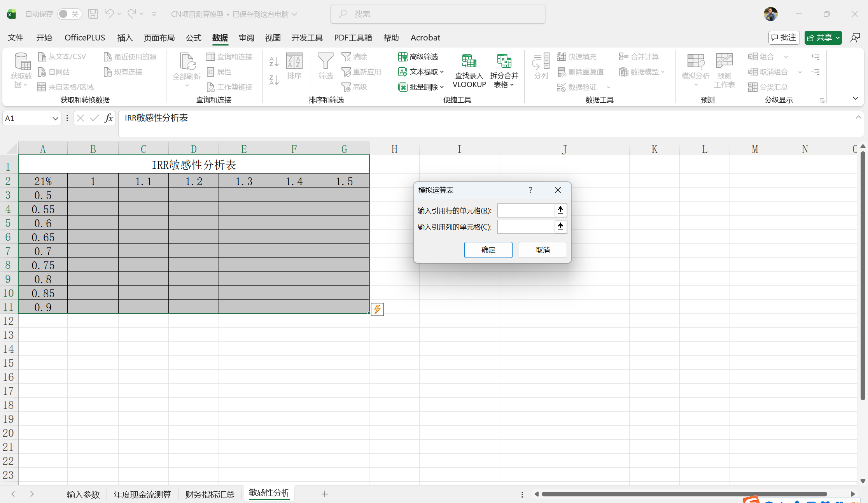Image resolution: width=868 pixels, height=503 pixels.
Task: Expand the formula bar chevron
Action: tap(858, 117)
